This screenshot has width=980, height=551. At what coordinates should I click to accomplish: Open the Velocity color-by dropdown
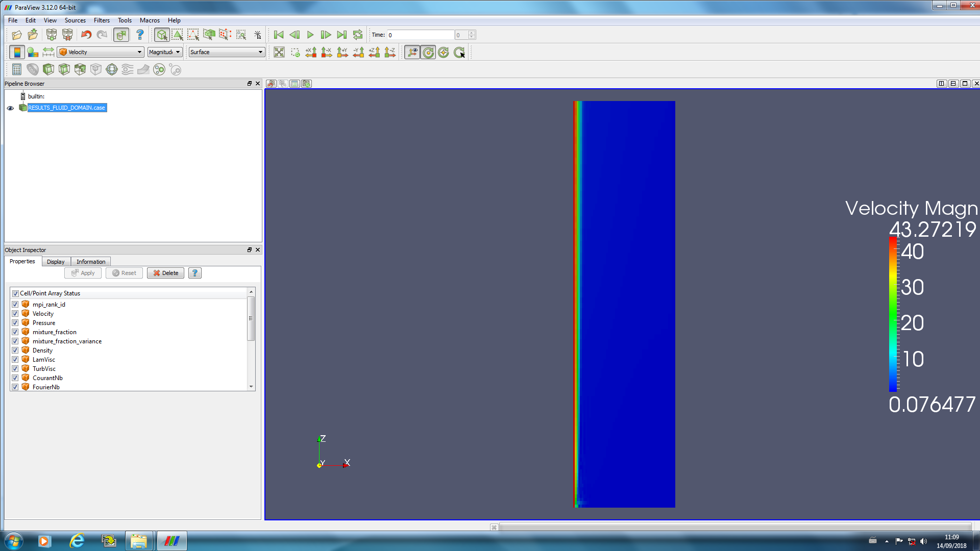101,52
